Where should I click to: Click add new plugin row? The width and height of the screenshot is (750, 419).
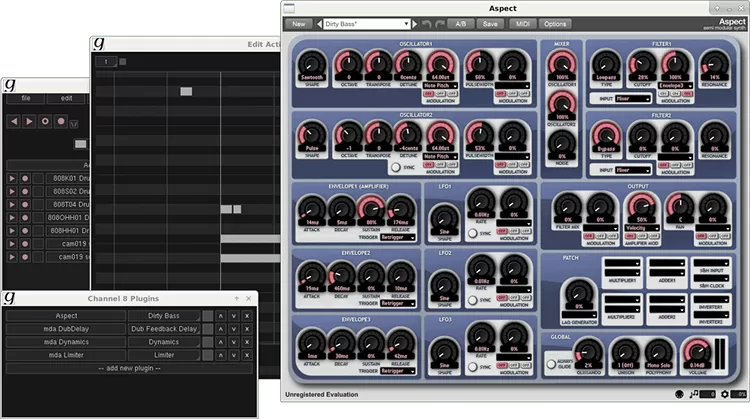click(x=129, y=368)
